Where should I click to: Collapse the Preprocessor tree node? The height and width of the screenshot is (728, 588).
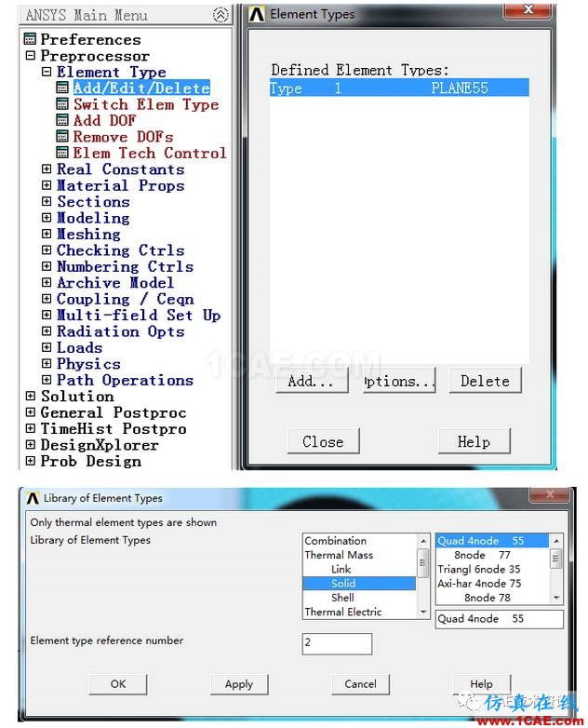(31, 56)
